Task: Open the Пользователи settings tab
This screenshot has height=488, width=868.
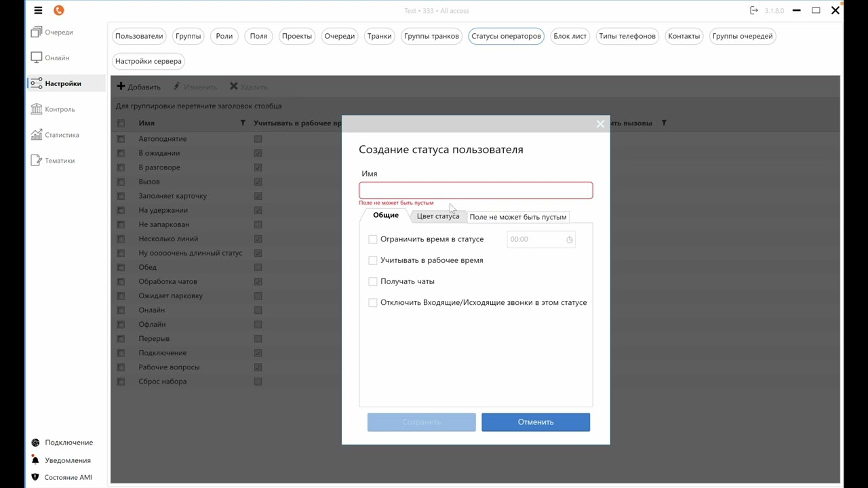Action: (139, 36)
